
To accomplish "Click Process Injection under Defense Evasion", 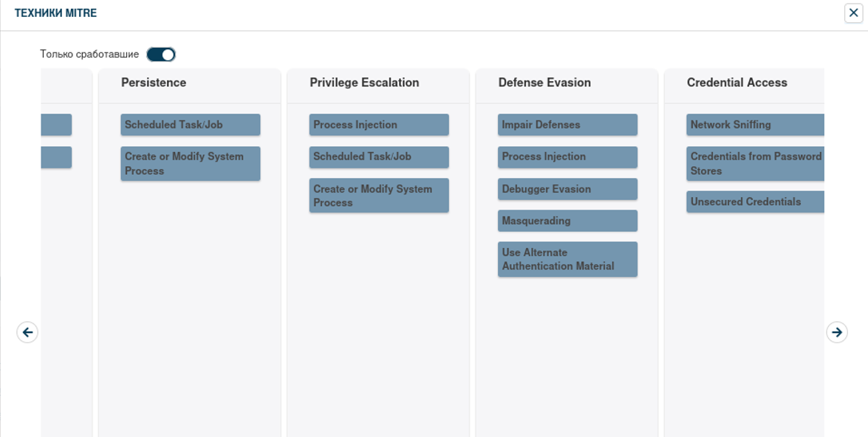I will 567,156.
